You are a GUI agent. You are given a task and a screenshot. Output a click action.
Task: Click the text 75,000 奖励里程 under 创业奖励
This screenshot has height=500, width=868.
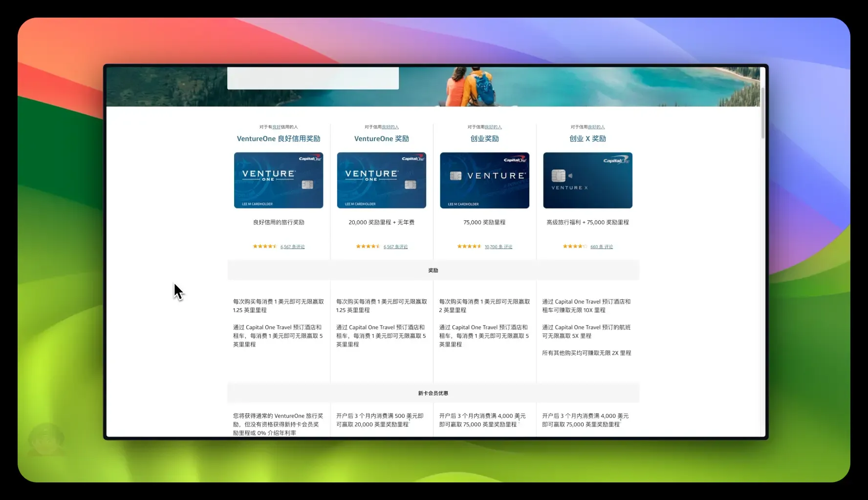pos(485,222)
